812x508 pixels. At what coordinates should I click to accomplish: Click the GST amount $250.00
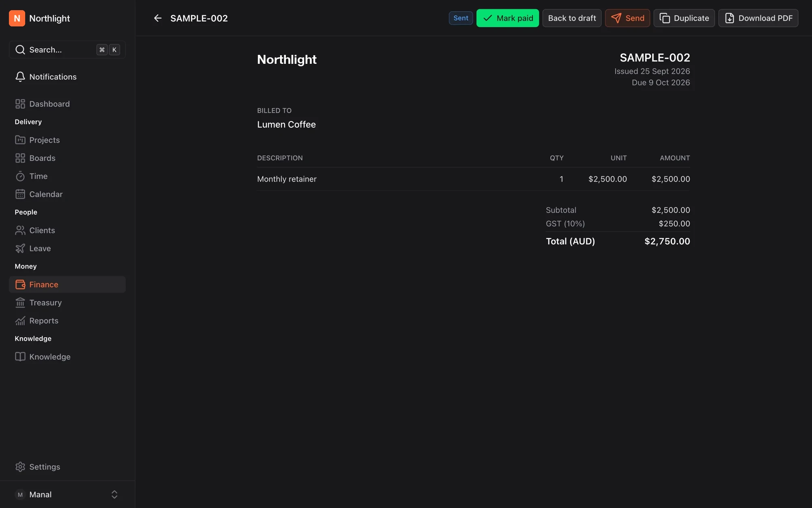[x=674, y=224]
